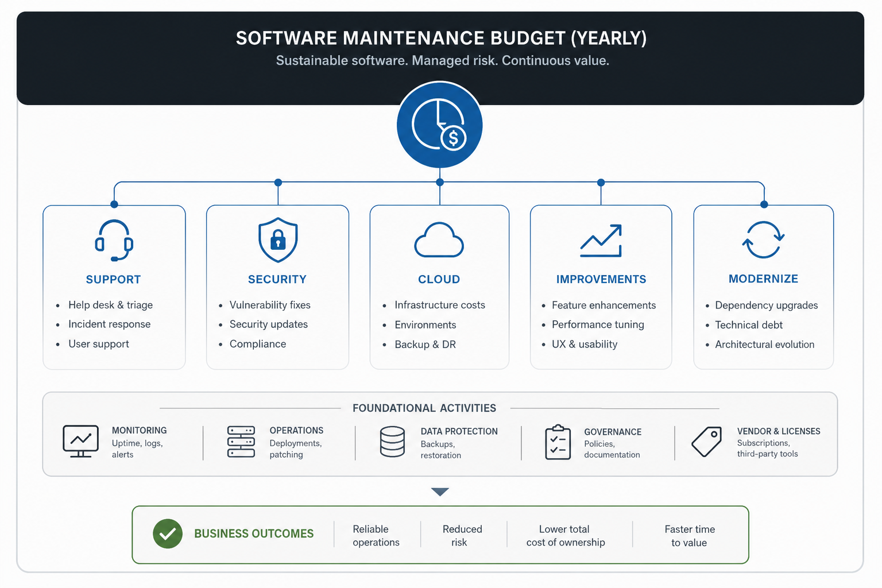The width and height of the screenshot is (882, 588).
Task: Click 'Help desk & triage' bullet
Action: click(x=110, y=305)
